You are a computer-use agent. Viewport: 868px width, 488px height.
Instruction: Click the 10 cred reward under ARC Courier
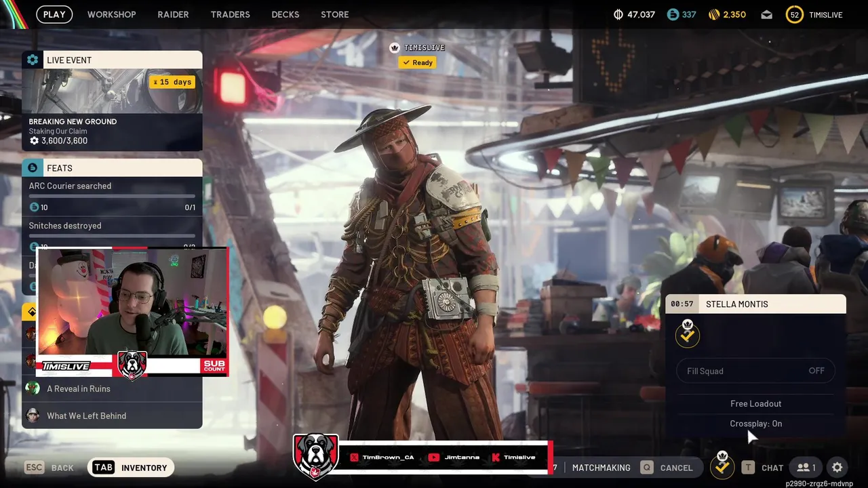[39, 207]
